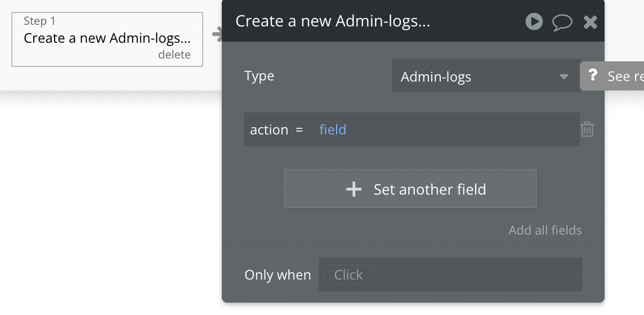Click the Type label in the panel
The width and height of the screenshot is (644, 315).
click(259, 76)
